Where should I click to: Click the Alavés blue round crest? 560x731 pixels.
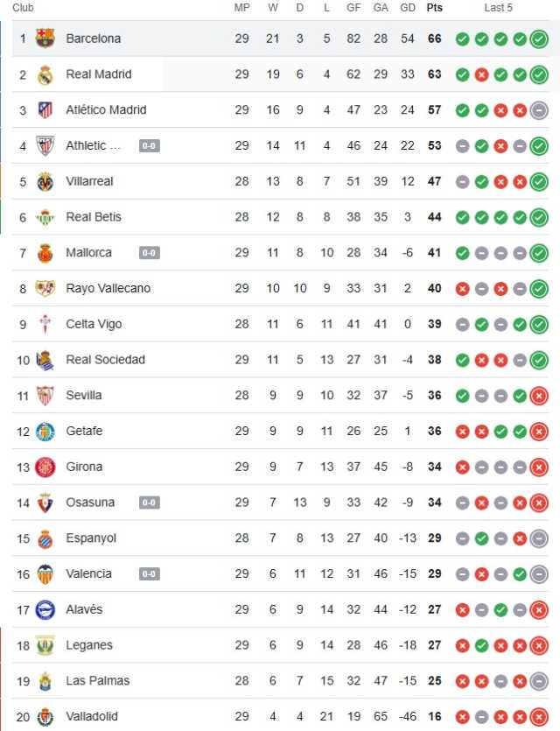(45, 610)
